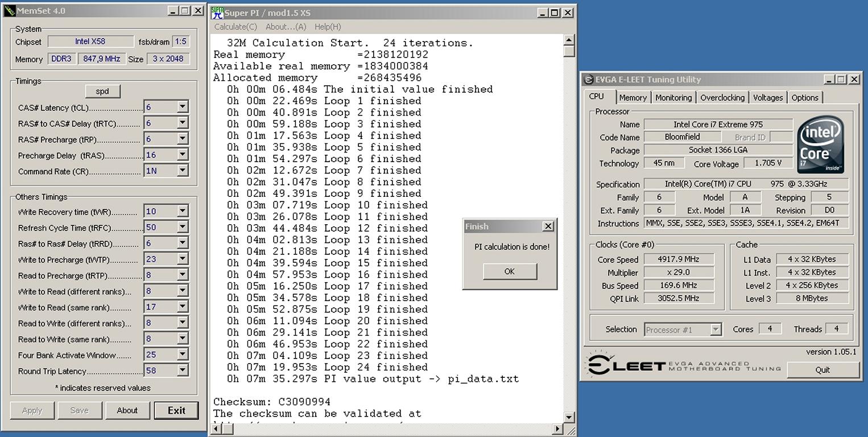Click the fsb/dram 1:5 ratio field
Image resolution: width=868 pixels, height=437 pixels.
181,42
